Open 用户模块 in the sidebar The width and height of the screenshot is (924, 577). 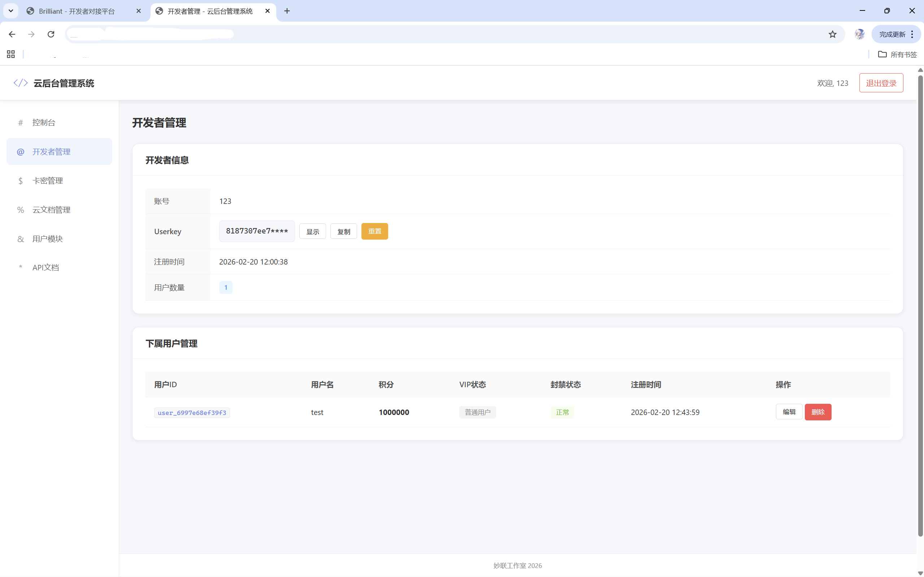[47, 239]
